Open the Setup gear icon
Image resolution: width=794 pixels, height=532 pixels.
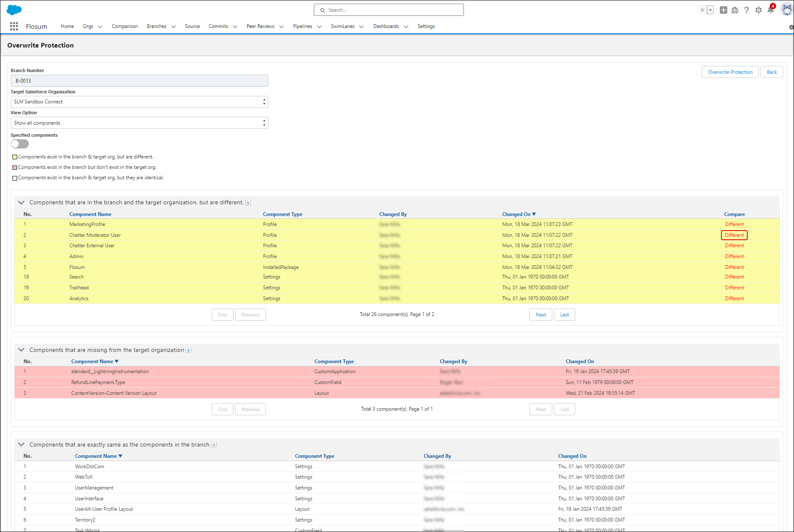(759, 10)
